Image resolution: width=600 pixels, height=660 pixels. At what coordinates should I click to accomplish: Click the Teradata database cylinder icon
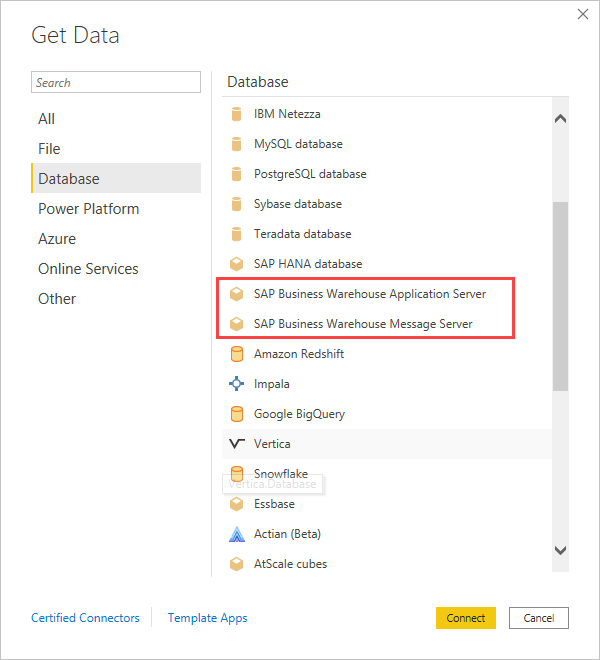237,234
